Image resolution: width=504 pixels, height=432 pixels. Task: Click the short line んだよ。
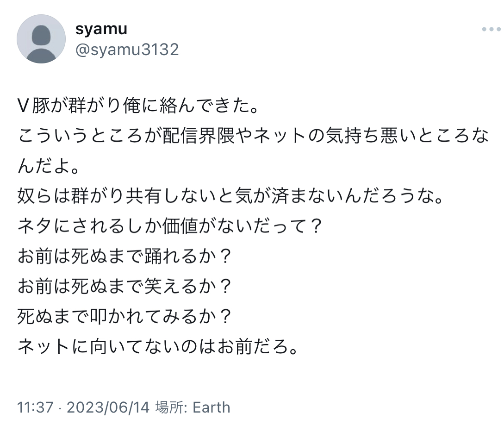tap(48, 167)
